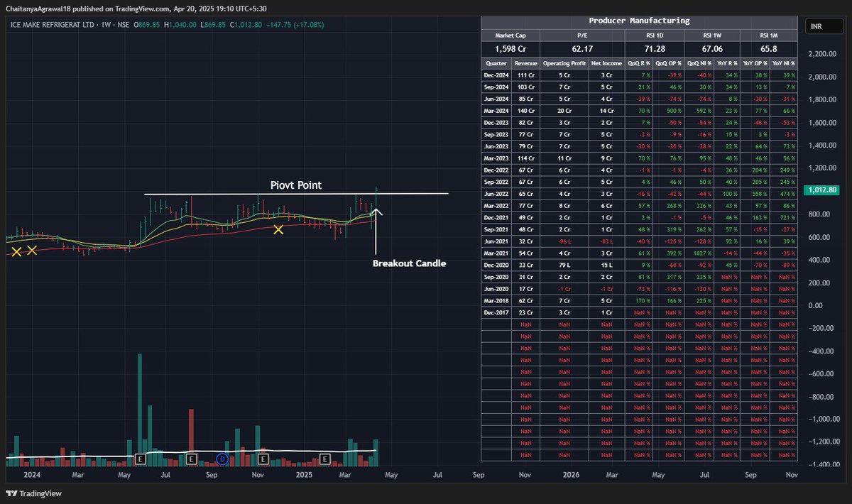Click the 65.8 RSI value

pyautogui.click(x=768, y=49)
